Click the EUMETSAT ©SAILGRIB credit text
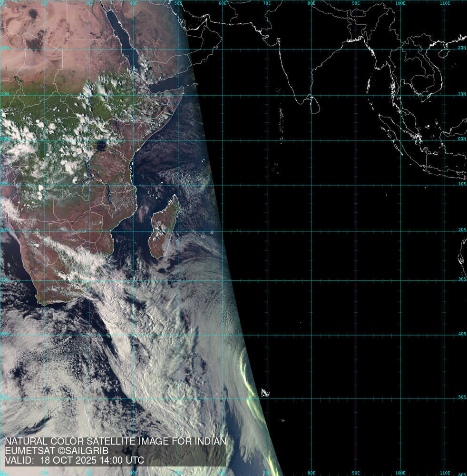This screenshot has height=476, width=467. 57,451
